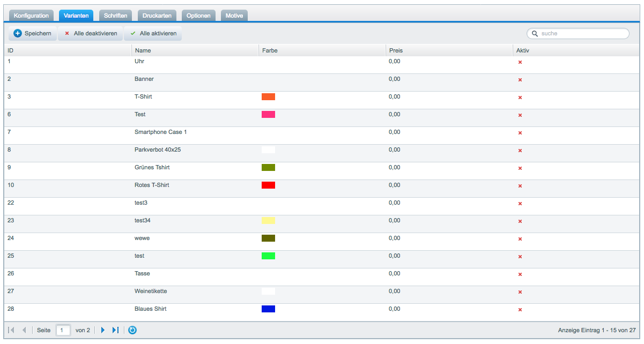The image size is (644, 344).
Task: Toggle the Aktiv status for Rotes T-Shirt
Action: pos(520,186)
